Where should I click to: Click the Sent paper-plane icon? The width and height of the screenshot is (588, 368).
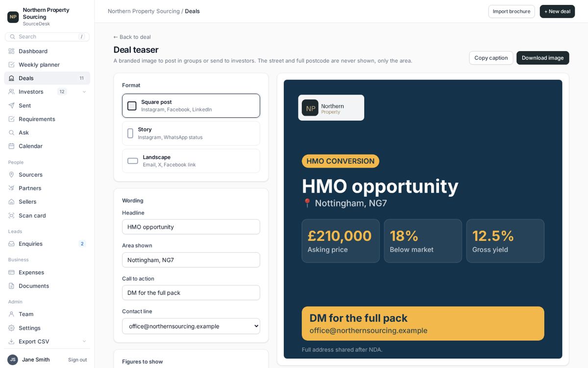coord(12,105)
